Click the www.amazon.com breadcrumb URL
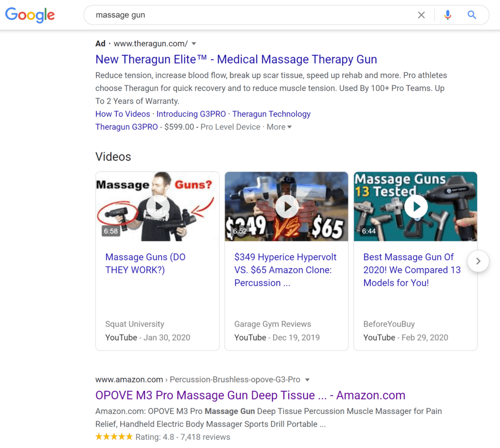 tap(129, 380)
